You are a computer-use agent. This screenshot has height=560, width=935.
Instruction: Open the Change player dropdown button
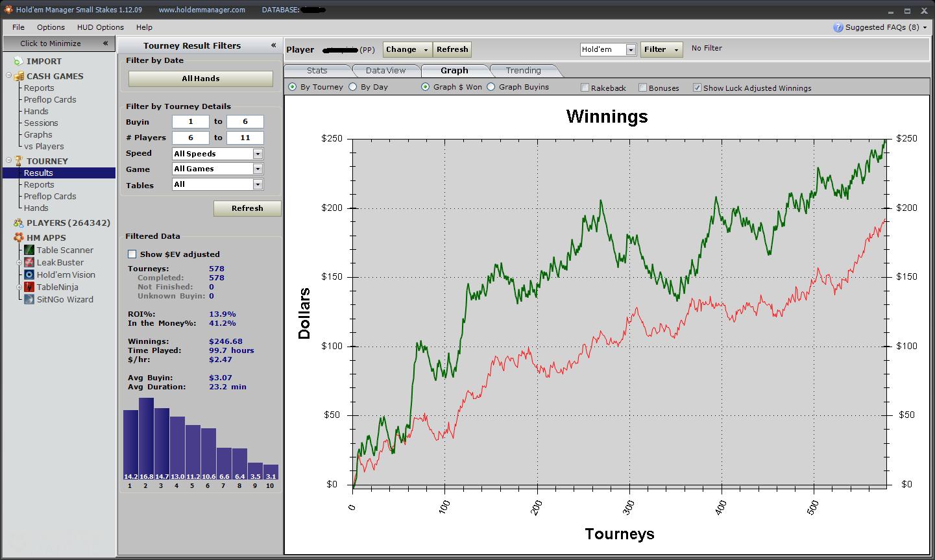[x=407, y=49]
